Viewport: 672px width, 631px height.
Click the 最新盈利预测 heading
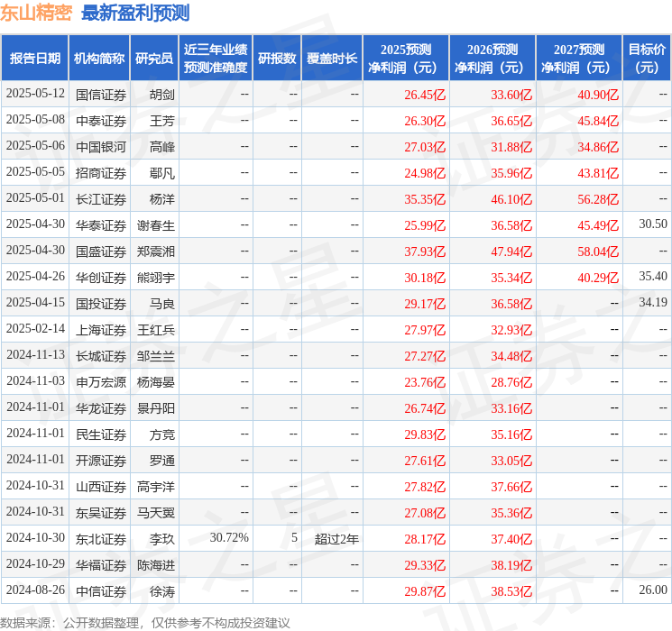click(x=135, y=13)
